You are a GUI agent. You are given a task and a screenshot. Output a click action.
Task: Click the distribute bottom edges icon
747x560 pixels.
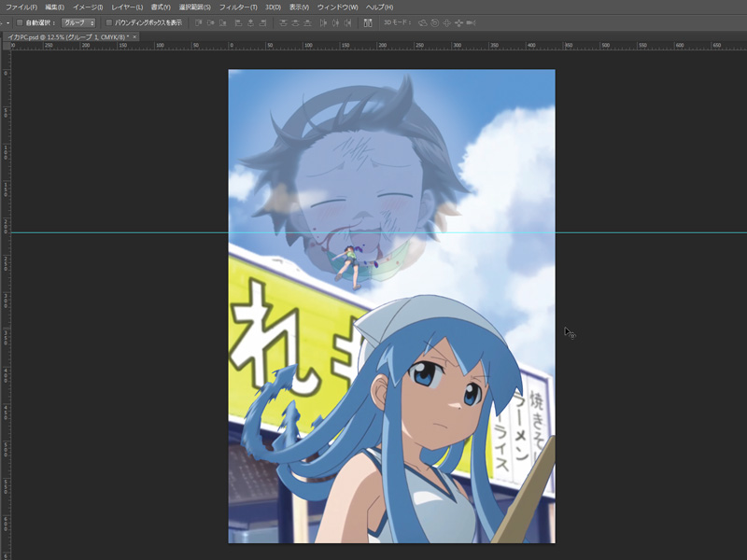point(308,22)
